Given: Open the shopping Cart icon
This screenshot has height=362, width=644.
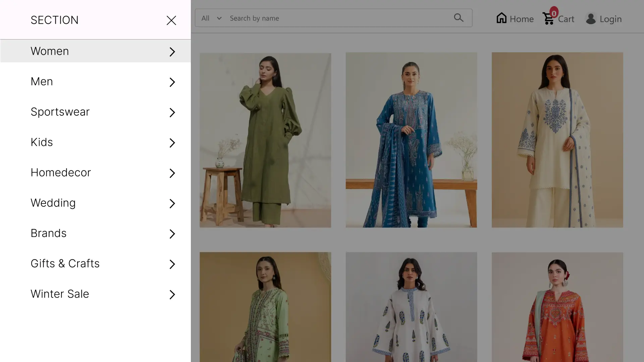Looking at the screenshot, I should coord(548,19).
